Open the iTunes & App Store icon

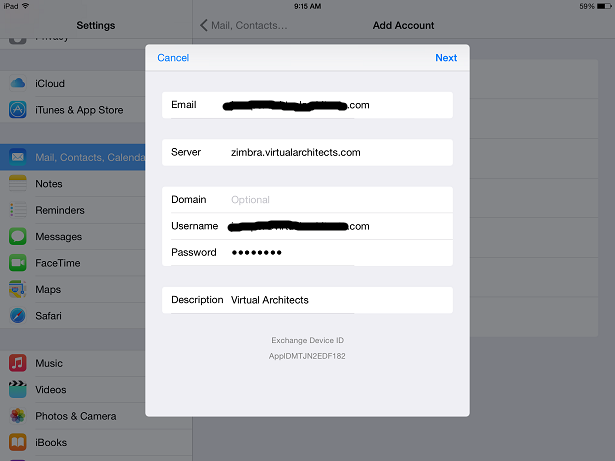pos(18,110)
